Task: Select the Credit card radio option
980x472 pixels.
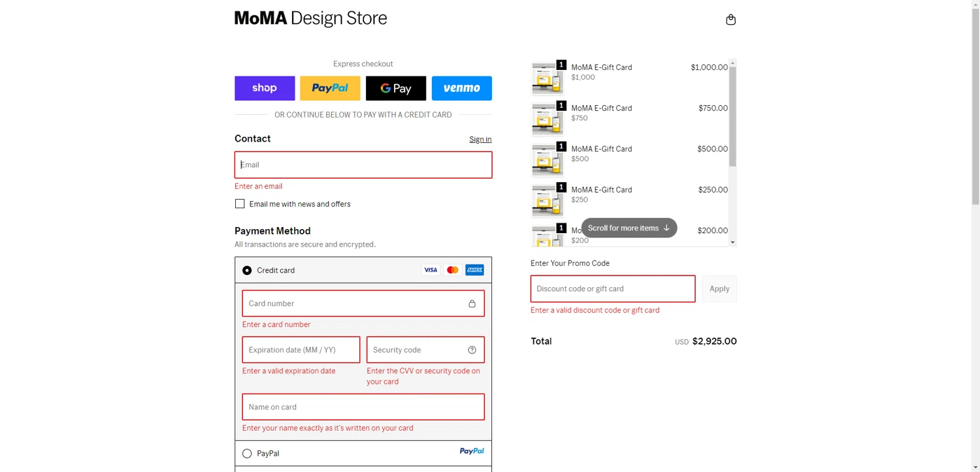Action: 247,270
